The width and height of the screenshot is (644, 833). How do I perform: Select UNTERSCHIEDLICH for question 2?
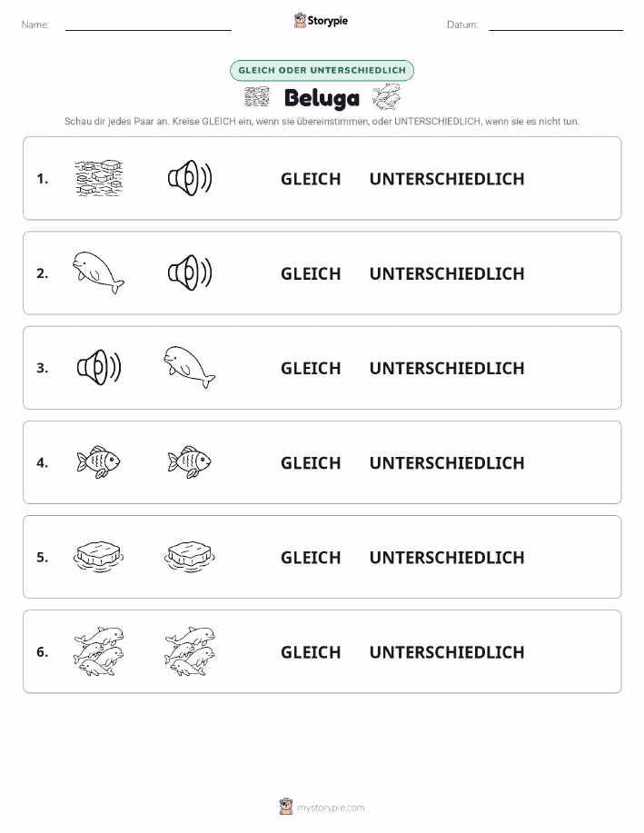[447, 273]
